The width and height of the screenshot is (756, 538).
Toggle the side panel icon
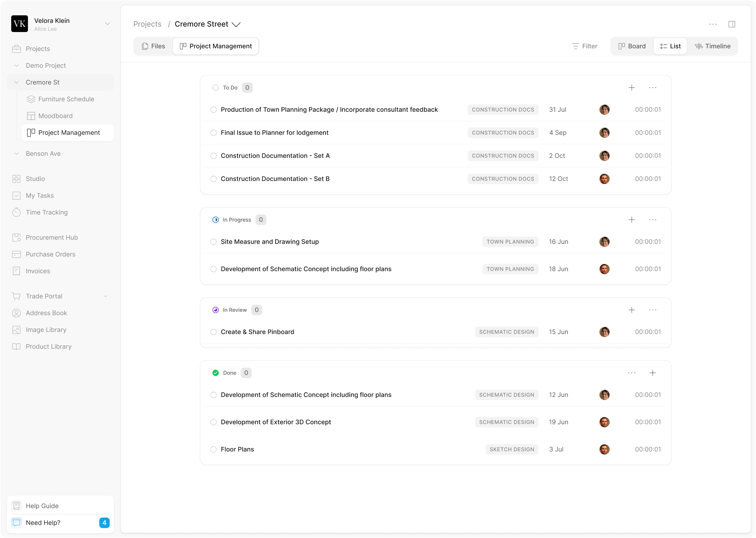(x=732, y=24)
